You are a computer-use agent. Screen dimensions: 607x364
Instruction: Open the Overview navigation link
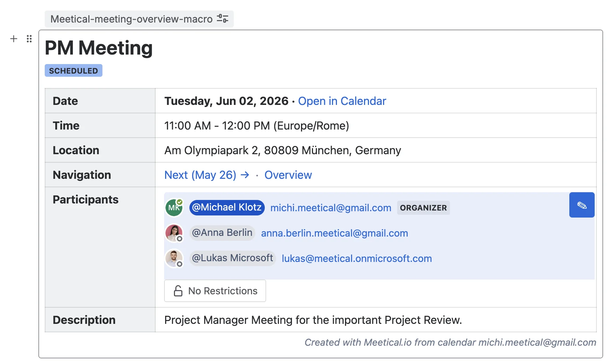click(x=288, y=175)
